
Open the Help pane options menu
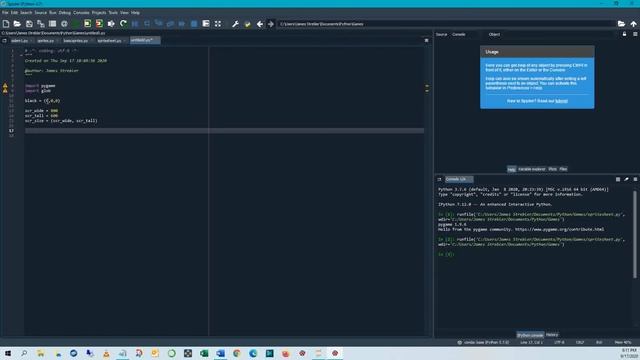(635, 34)
